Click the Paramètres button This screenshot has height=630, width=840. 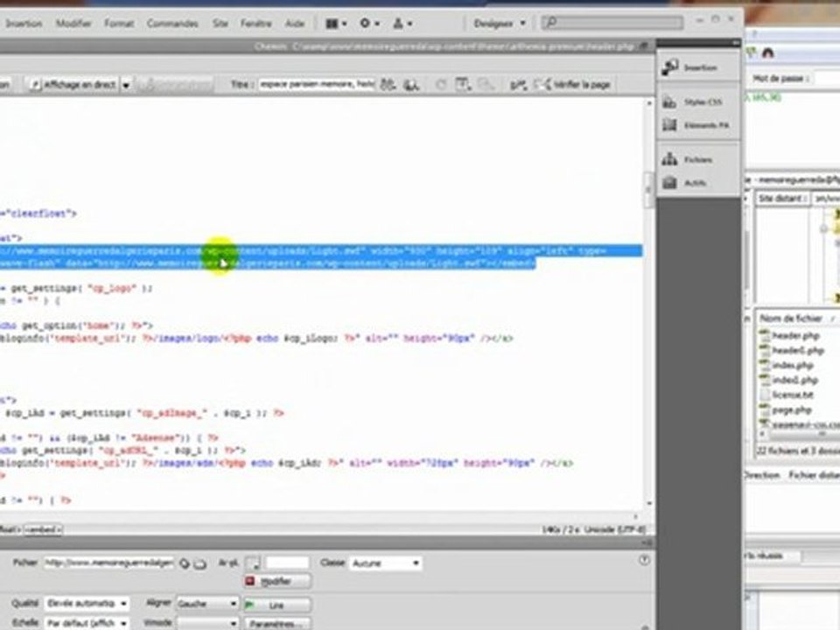tap(277, 624)
